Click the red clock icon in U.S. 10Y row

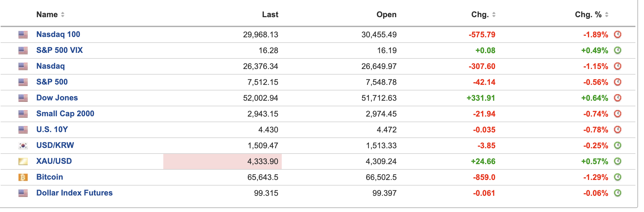[618, 129]
